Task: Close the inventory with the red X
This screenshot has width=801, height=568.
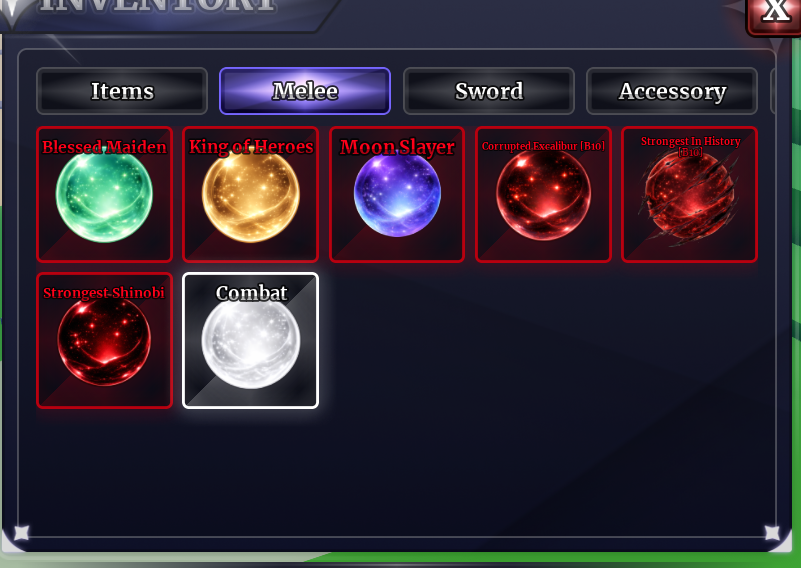Action: [774, 14]
